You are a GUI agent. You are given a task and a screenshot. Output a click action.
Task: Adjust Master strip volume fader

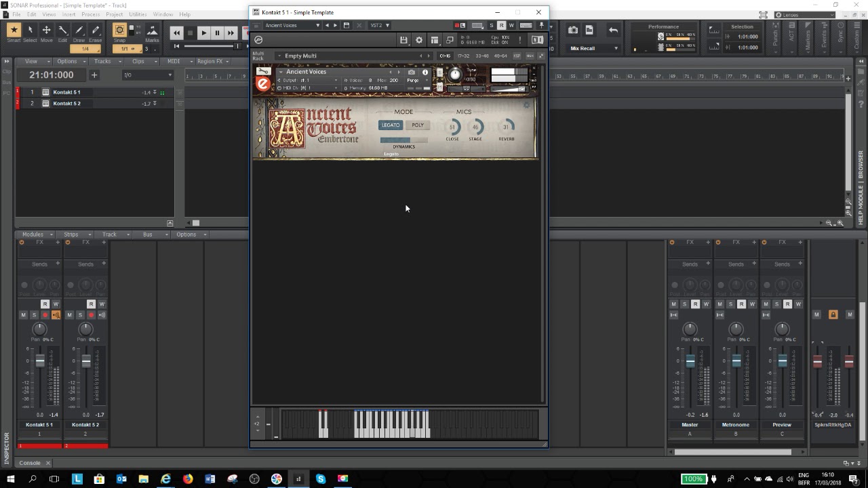[690, 362]
